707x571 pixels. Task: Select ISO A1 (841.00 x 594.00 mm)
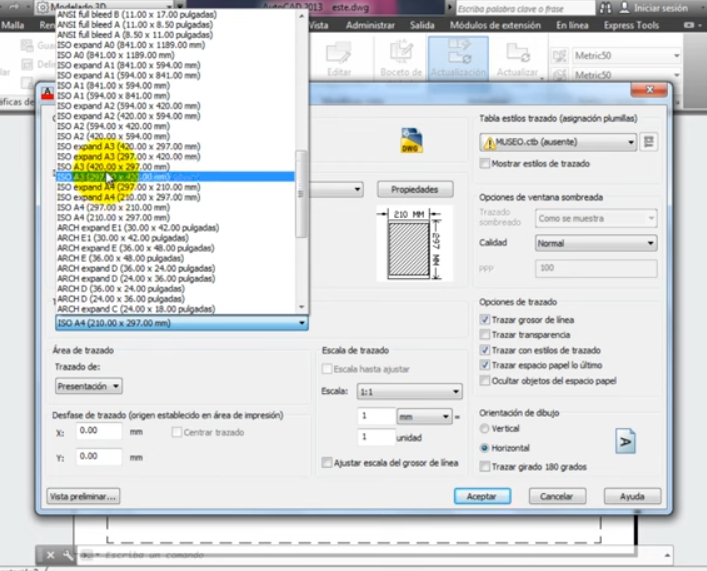pyautogui.click(x=175, y=85)
